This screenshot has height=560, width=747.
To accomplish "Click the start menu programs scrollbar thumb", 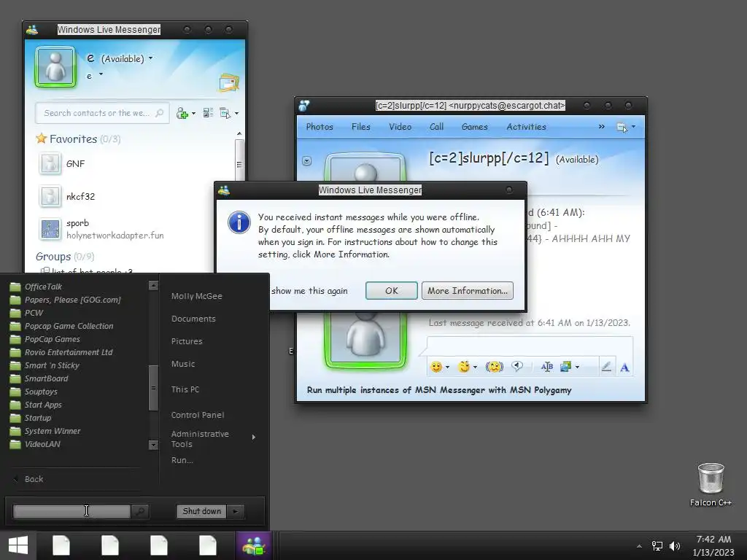I will click(153, 388).
